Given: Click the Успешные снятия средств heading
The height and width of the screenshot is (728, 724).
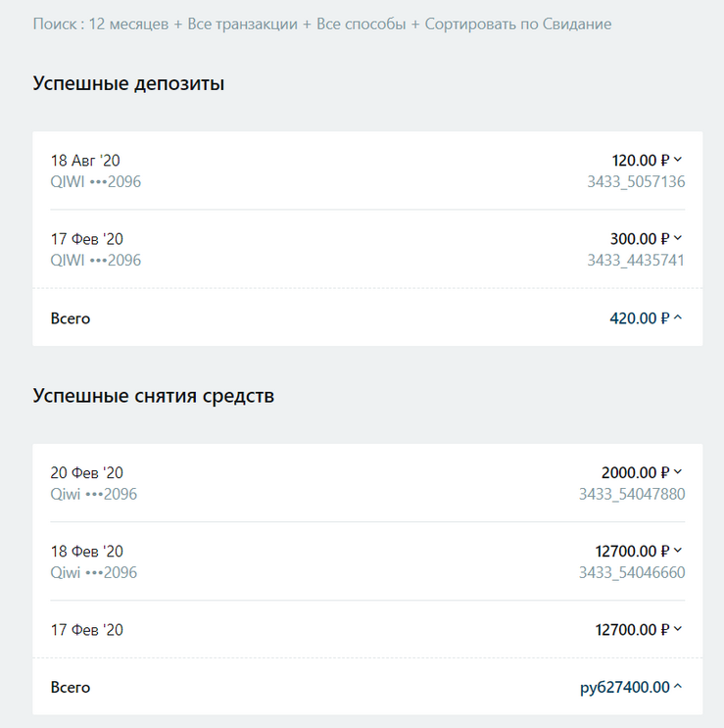Looking at the screenshot, I should click(153, 397).
